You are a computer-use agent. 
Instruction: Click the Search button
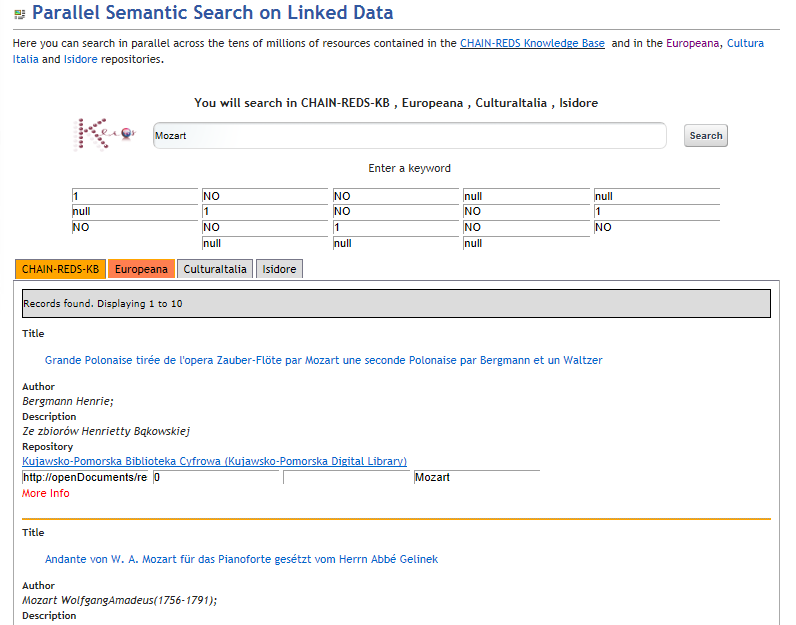(706, 136)
